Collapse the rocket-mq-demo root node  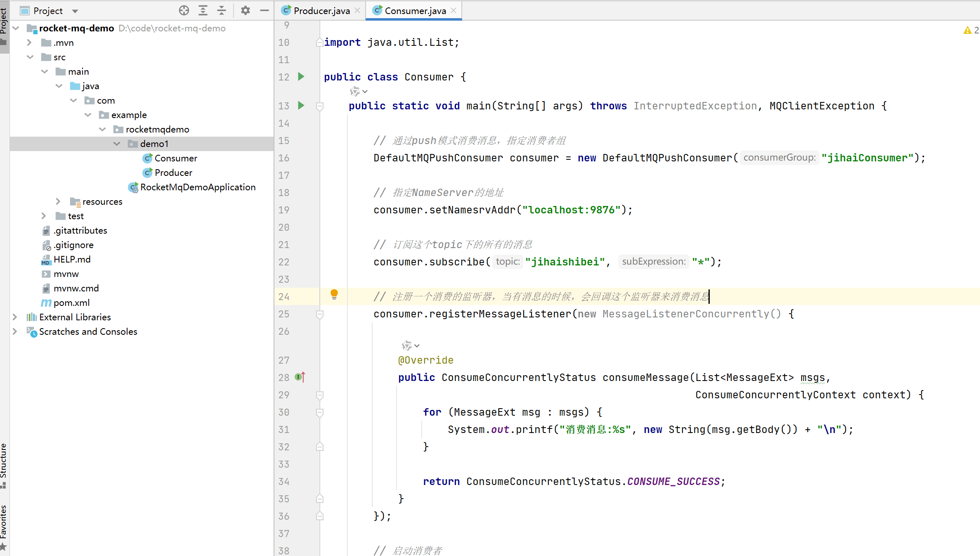coord(16,28)
